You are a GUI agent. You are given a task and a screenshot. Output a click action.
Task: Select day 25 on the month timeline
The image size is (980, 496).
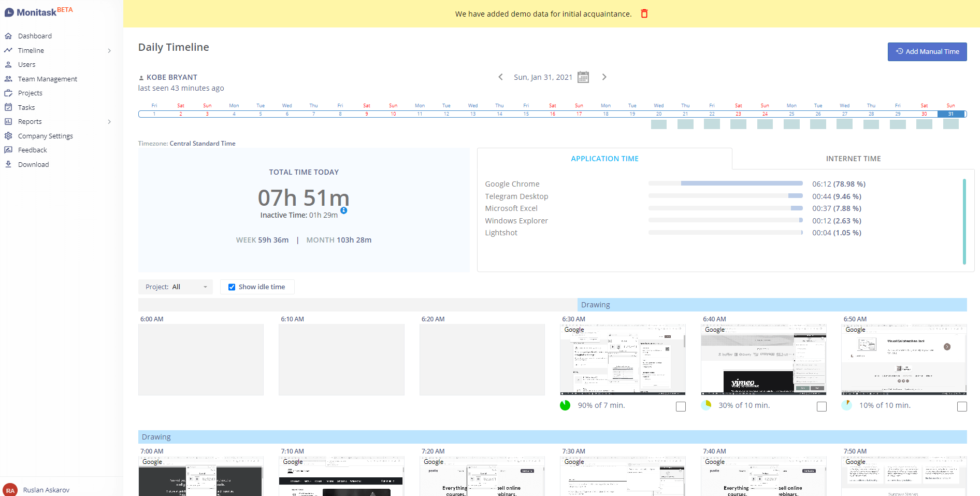coord(791,114)
